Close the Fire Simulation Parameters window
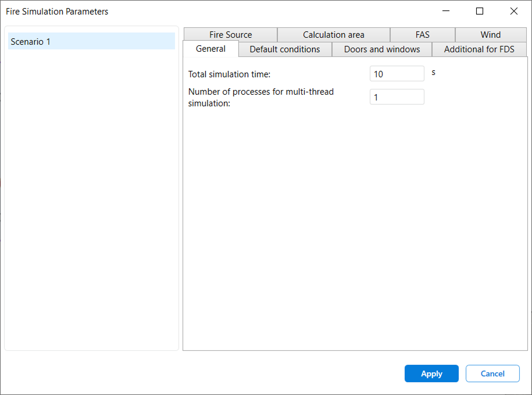This screenshot has width=532, height=395. tap(513, 11)
